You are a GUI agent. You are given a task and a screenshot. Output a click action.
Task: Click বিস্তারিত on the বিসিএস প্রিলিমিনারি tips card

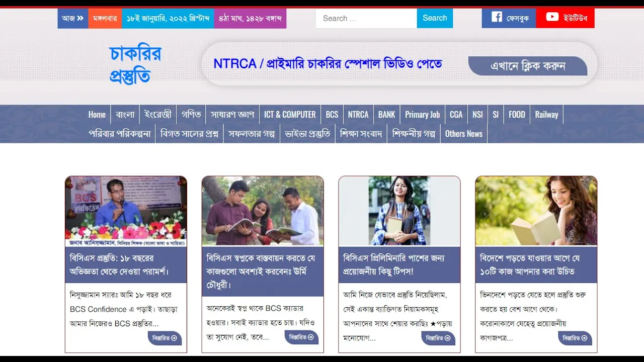click(438, 338)
